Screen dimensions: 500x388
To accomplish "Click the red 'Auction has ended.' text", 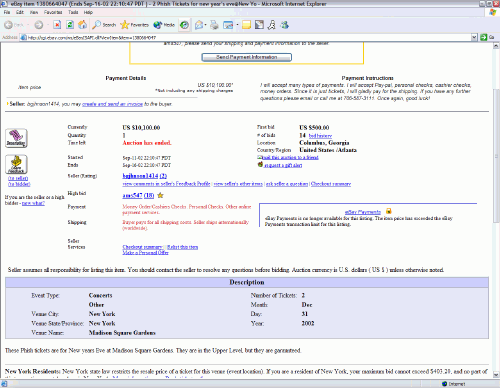I will (x=147, y=143).
